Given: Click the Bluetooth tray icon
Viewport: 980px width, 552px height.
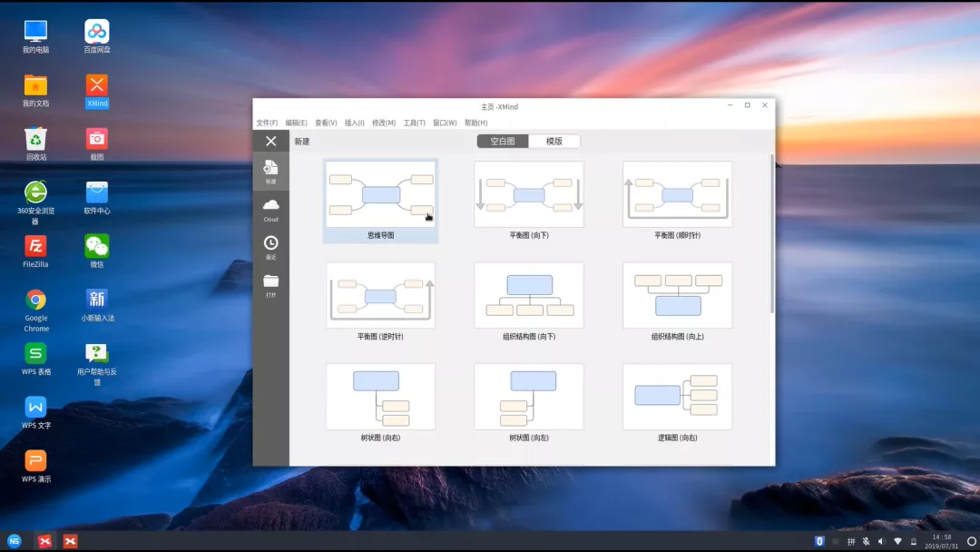Looking at the screenshot, I should point(819,541).
